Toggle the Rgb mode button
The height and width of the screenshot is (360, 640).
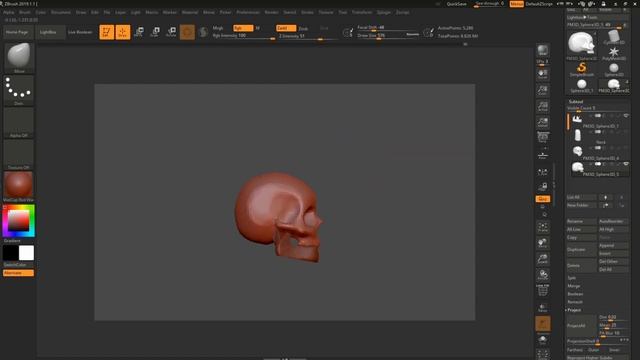[243, 28]
